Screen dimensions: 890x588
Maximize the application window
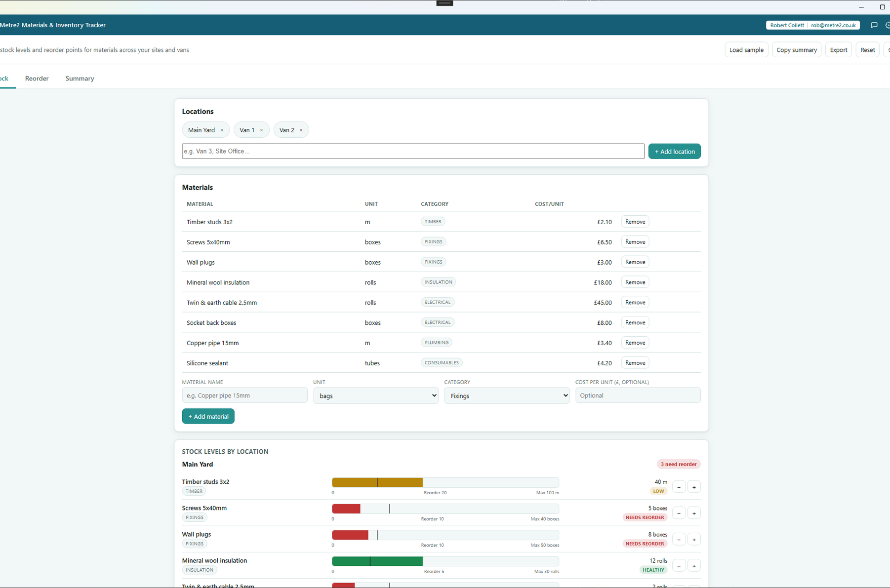(882, 7)
